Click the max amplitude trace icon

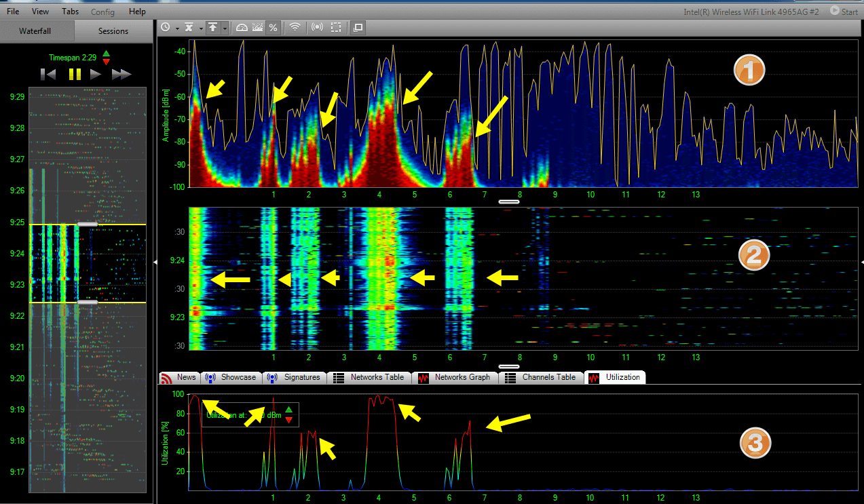coord(212,27)
